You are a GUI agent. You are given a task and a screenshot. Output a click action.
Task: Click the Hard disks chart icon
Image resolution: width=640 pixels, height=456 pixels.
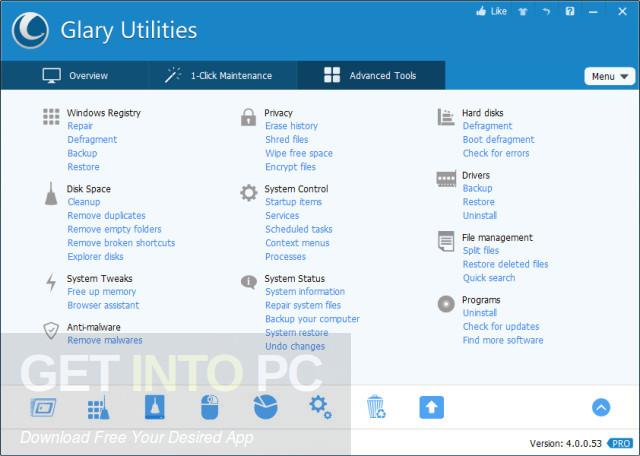[446, 117]
